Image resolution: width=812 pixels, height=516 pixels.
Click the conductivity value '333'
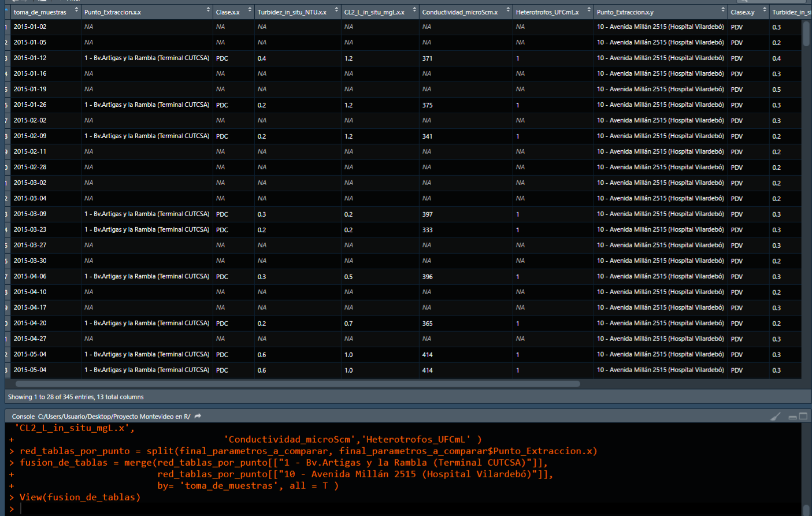[427, 230]
